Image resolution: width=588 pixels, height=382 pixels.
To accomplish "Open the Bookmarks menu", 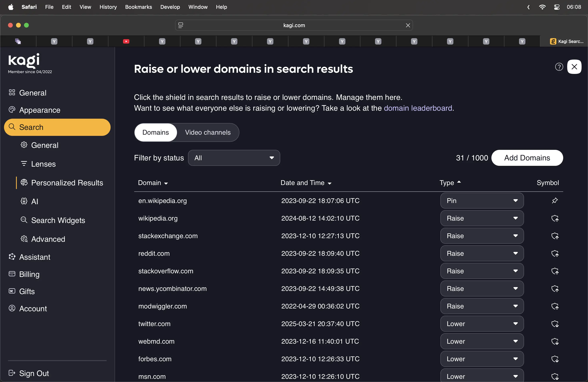I will click(x=138, y=7).
